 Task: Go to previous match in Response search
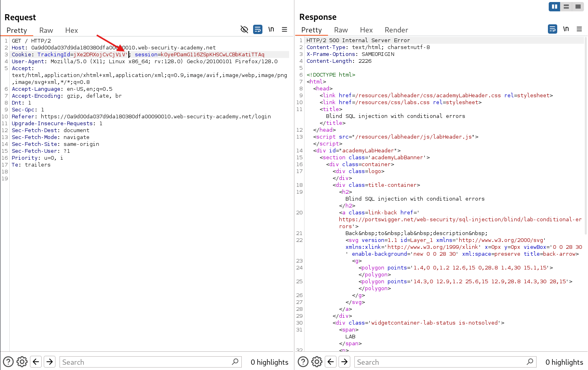coord(331,362)
